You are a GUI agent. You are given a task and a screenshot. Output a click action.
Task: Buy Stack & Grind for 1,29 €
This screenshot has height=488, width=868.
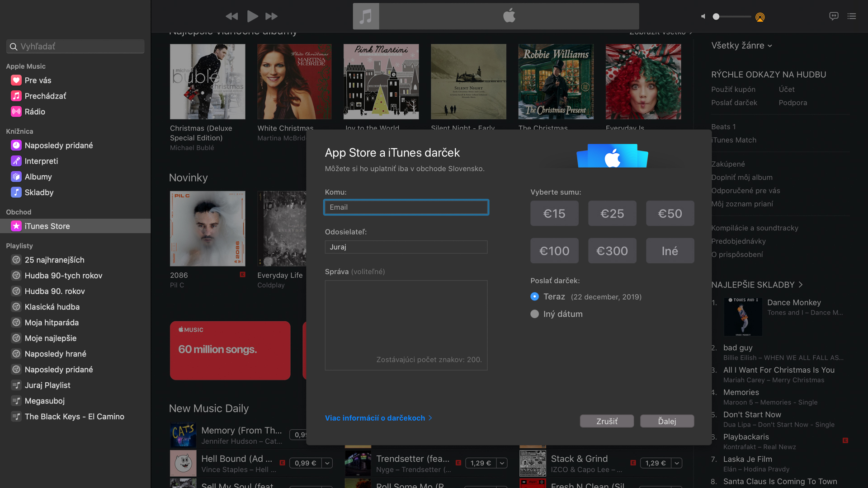[656, 463]
